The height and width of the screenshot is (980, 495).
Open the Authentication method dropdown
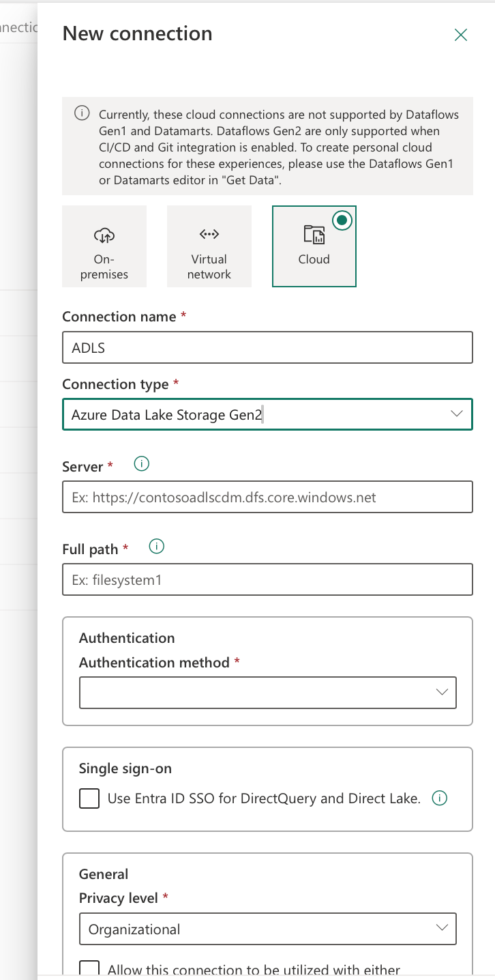coord(442,692)
